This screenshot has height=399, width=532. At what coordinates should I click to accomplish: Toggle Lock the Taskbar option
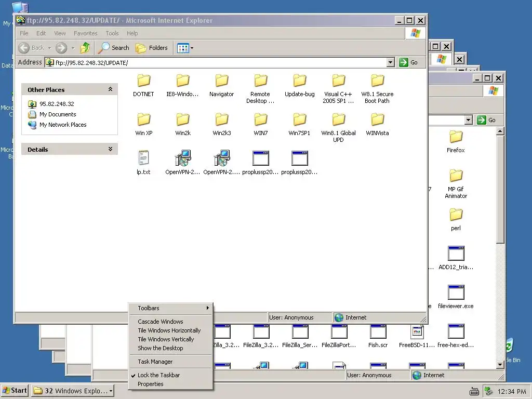170,375
